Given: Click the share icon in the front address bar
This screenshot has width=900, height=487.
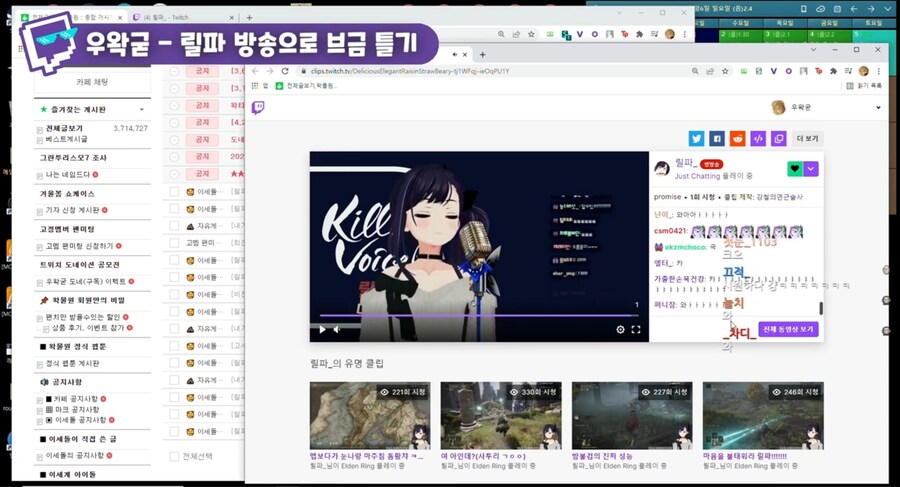Looking at the screenshot, I should point(710,71).
